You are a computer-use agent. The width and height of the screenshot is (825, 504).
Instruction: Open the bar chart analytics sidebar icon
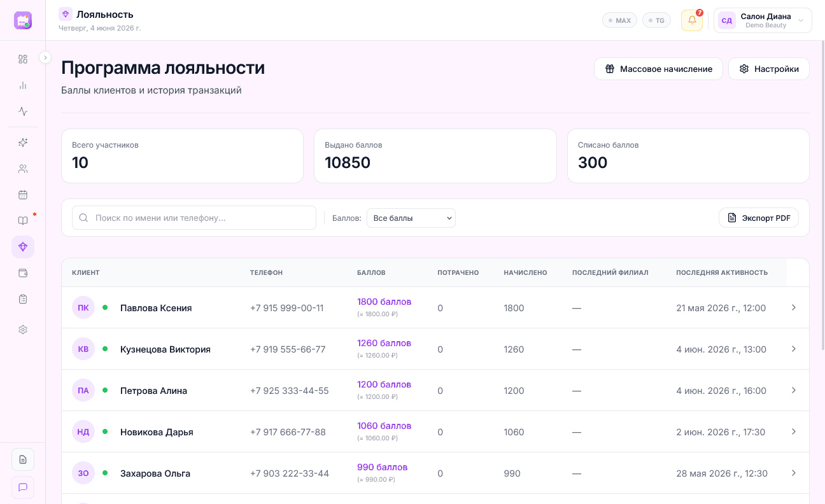pyautogui.click(x=23, y=85)
